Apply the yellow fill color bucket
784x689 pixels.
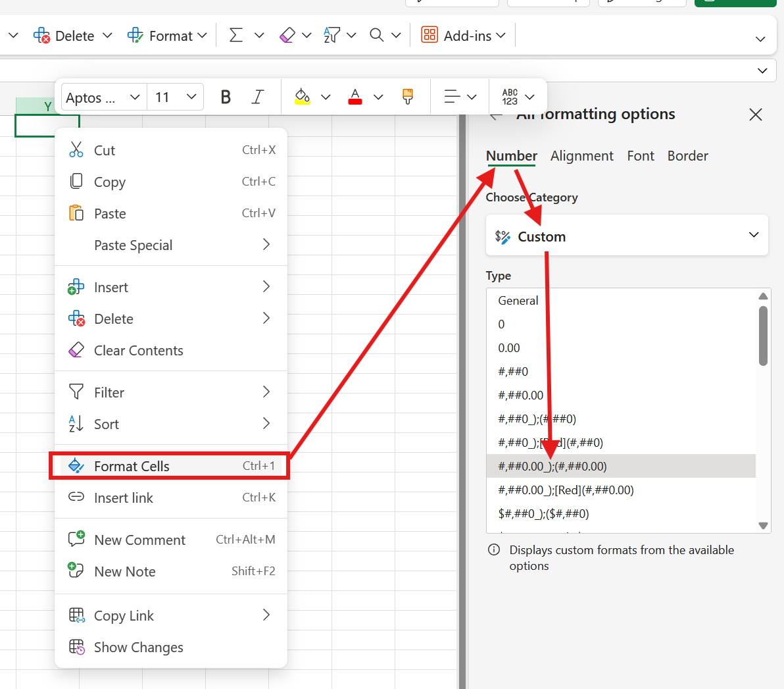point(303,97)
